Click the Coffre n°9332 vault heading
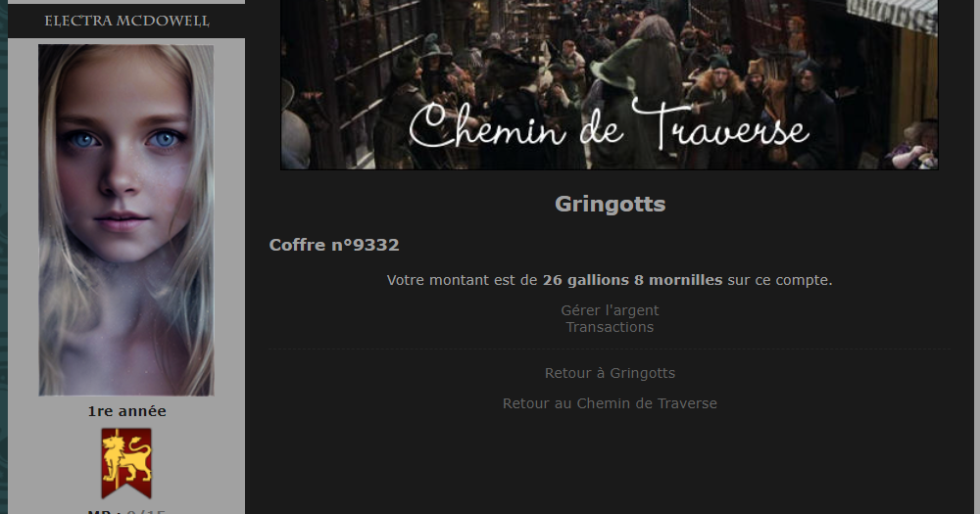This screenshot has width=980, height=514. (334, 245)
